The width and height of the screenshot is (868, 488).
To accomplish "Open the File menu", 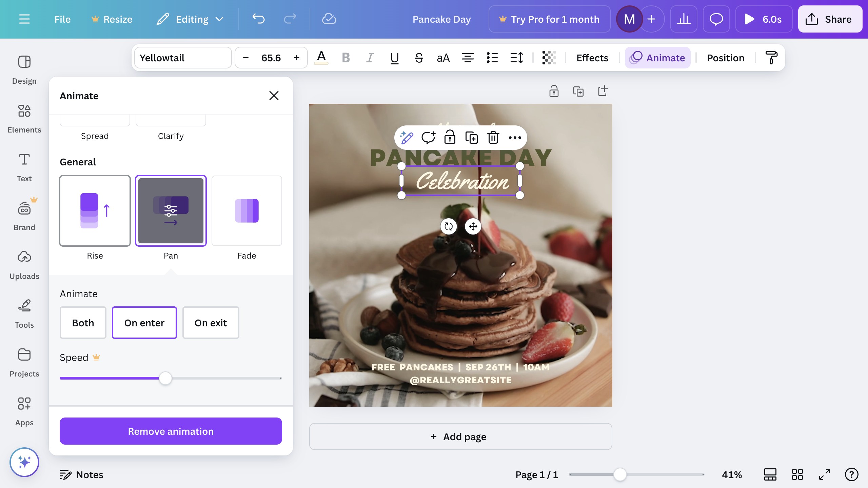I will [62, 19].
